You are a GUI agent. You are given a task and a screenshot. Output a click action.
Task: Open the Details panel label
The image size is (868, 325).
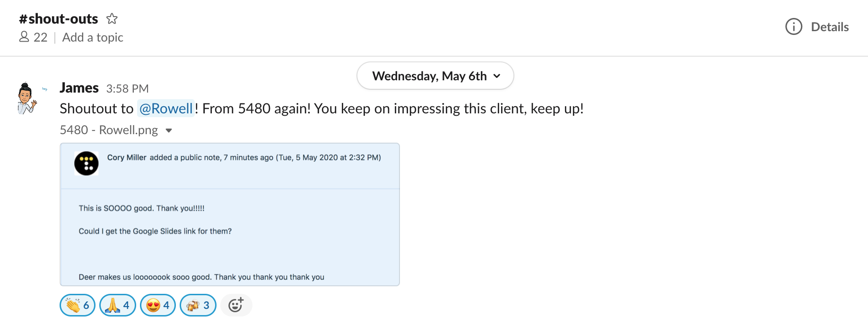click(830, 27)
